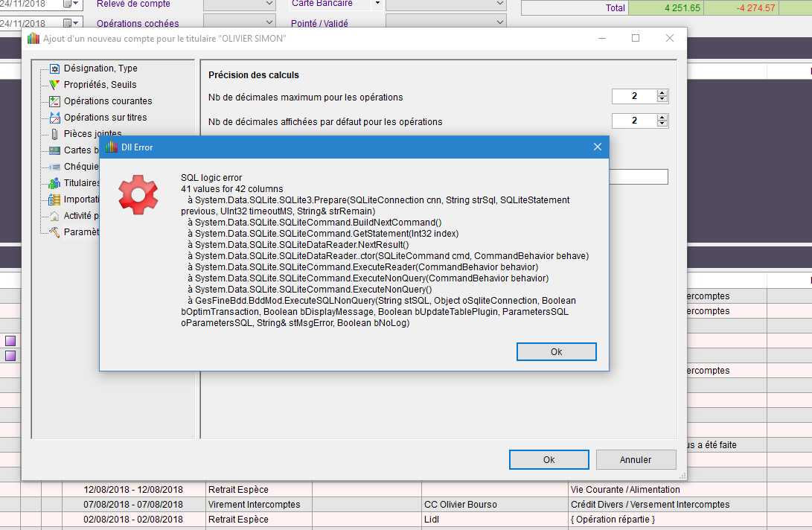Image resolution: width=812 pixels, height=530 pixels.
Task: Expand the Pointé / Validé dropdown
Action: (x=499, y=23)
